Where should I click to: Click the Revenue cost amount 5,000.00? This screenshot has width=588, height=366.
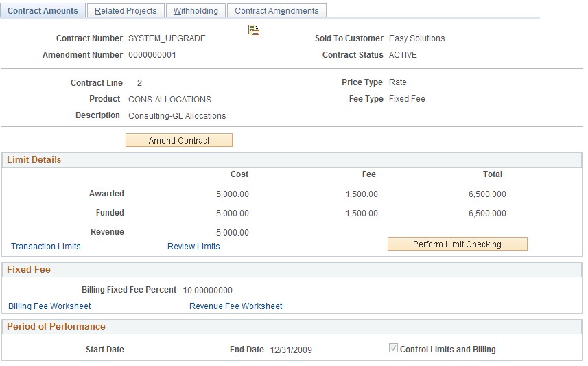click(x=232, y=233)
